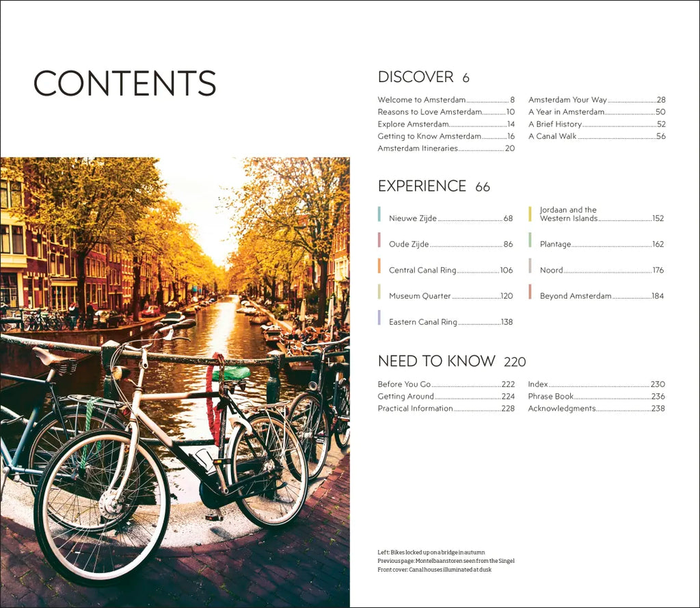This screenshot has height=608, width=700.
Task: Select the Oude Zijde chapter
Action: pos(409,244)
